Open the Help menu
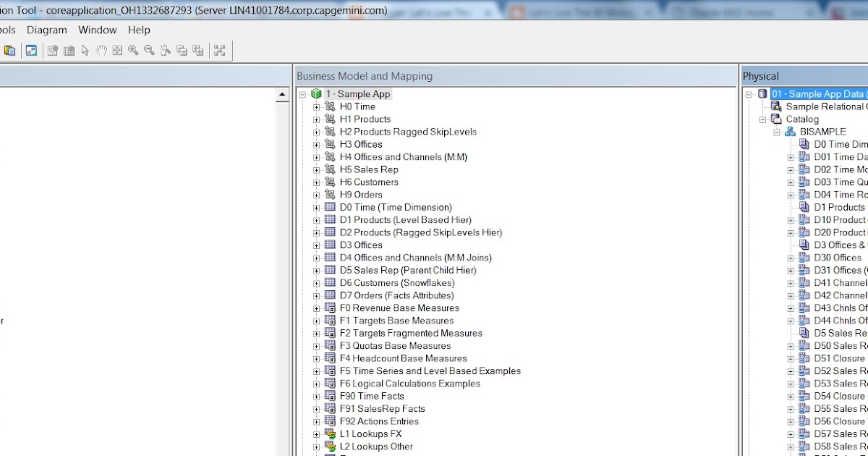This screenshot has width=868, height=456. 139,30
